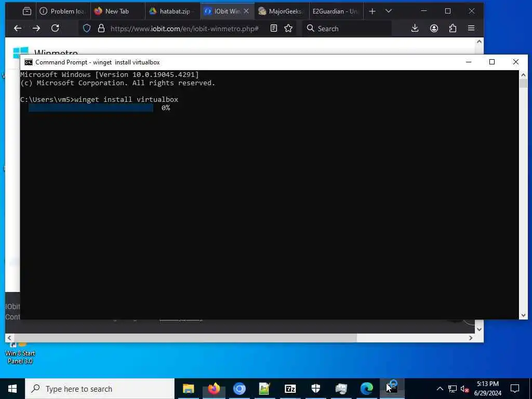Click 'winget install virtualbox' command text
Viewport: 532px width, 399px height.
click(x=126, y=99)
